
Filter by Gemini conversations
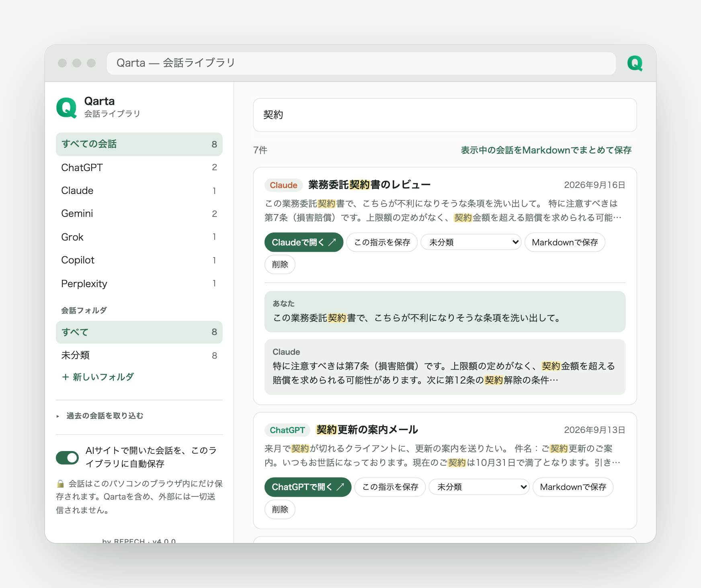pos(139,214)
